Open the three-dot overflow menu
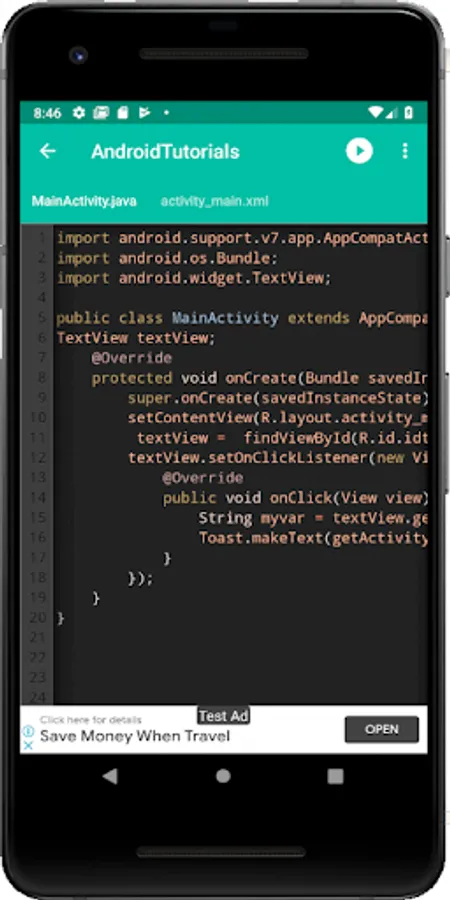The height and width of the screenshot is (900, 450). [x=405, y=151]
